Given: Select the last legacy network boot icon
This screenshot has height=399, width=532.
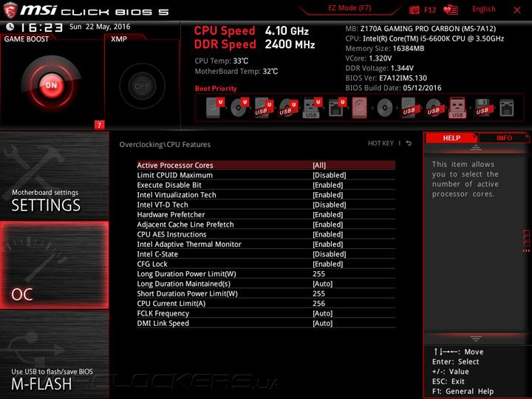Looking at the screenshot, I should tap(507, 108).
